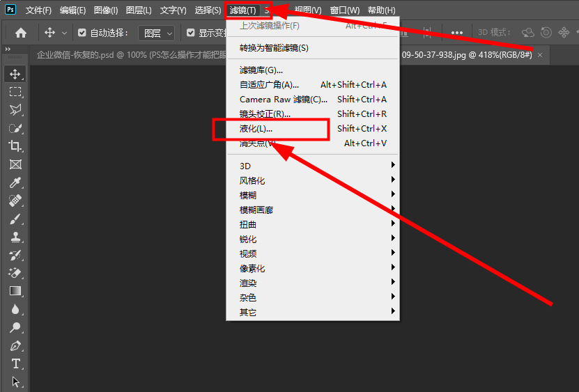Expand the 扭曲 submenu
579x392 pixels.
coord(312,224)
